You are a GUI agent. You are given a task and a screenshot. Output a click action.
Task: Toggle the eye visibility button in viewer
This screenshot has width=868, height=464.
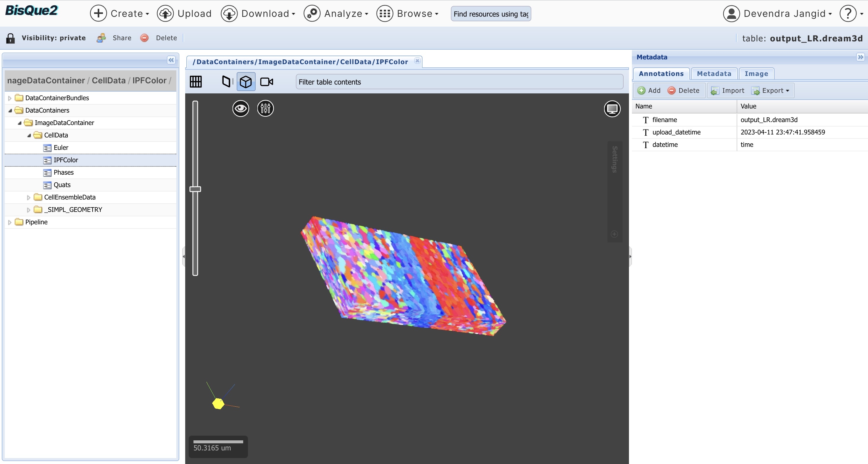click(x=241, y=108)
